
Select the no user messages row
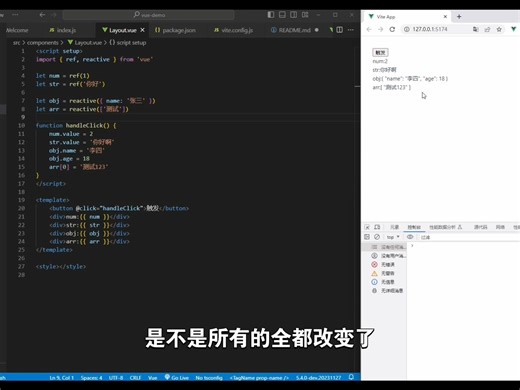[x=385, y=256]
